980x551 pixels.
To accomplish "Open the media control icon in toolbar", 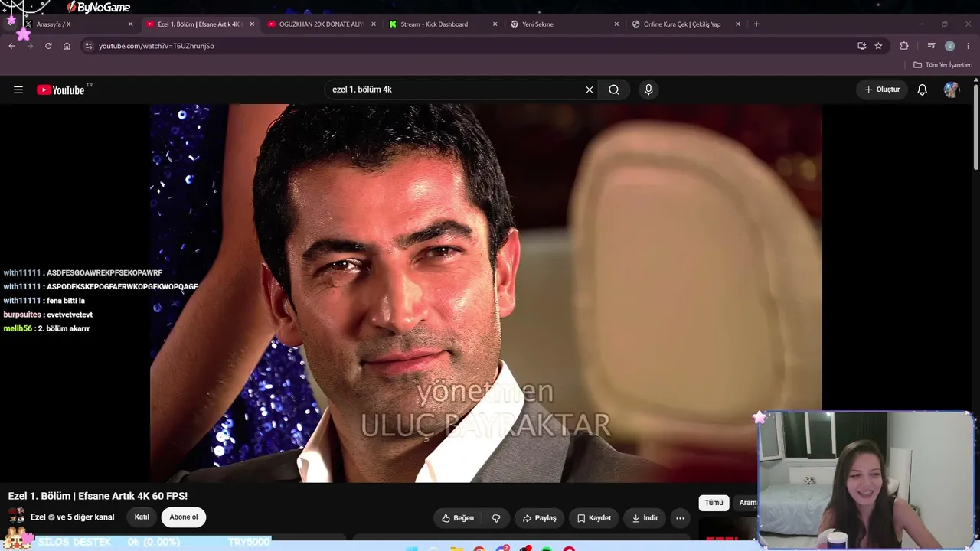I will tap(931, 46).
